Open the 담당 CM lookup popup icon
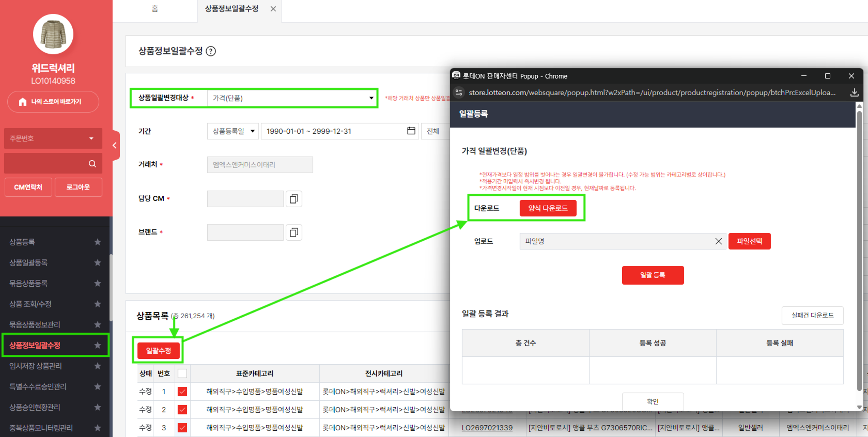868x437 pixels. [294, 199]
